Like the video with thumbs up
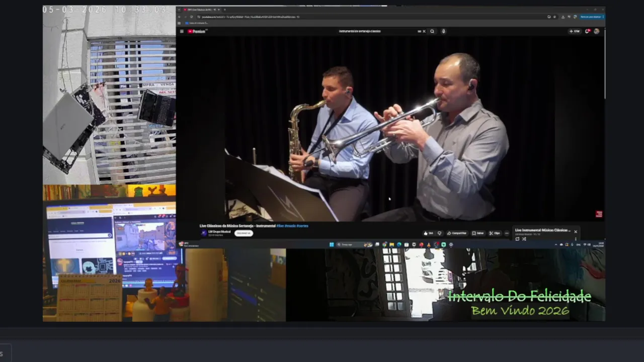The image size is (644, 362). (429, 233)
